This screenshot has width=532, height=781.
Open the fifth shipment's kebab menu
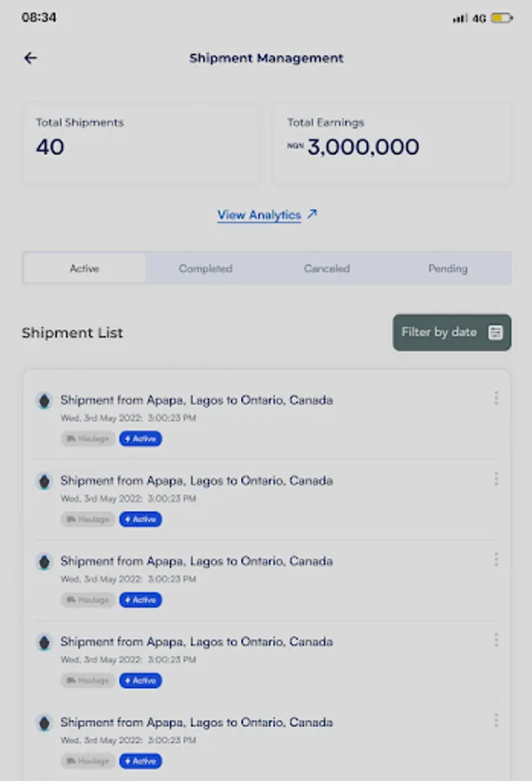click(496, 721)
